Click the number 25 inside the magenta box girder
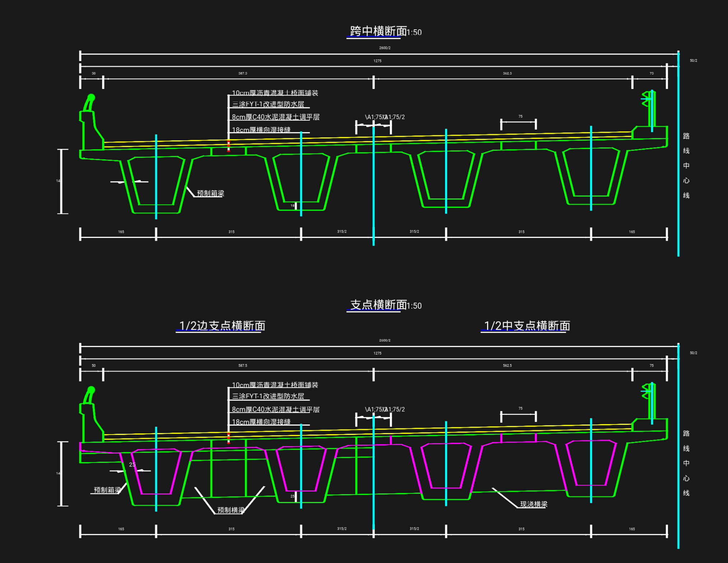Viewport: 728px width, 563px height. 132,465
